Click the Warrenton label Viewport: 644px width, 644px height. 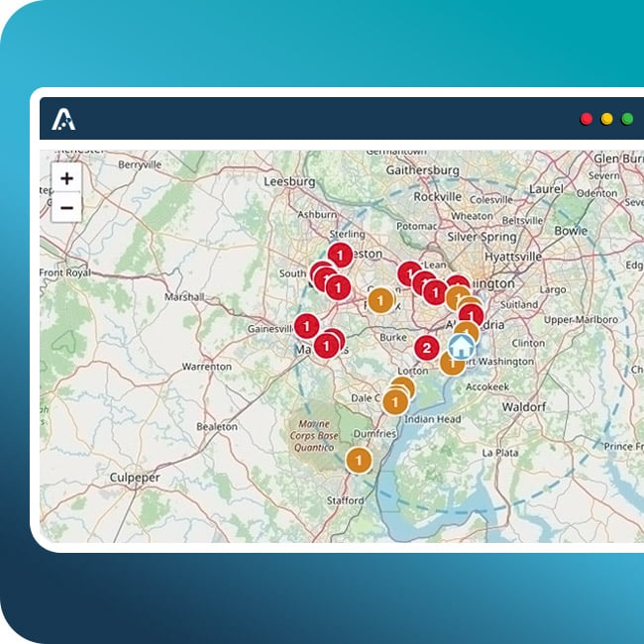coord(207,367)
